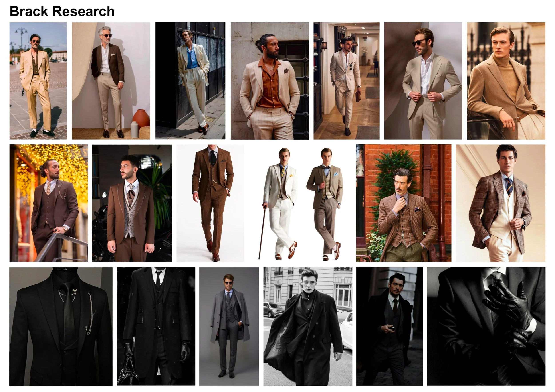555x392 pixels.
Task: Click the brown tweed three-piece walking model image
Action: click(210, 203)
